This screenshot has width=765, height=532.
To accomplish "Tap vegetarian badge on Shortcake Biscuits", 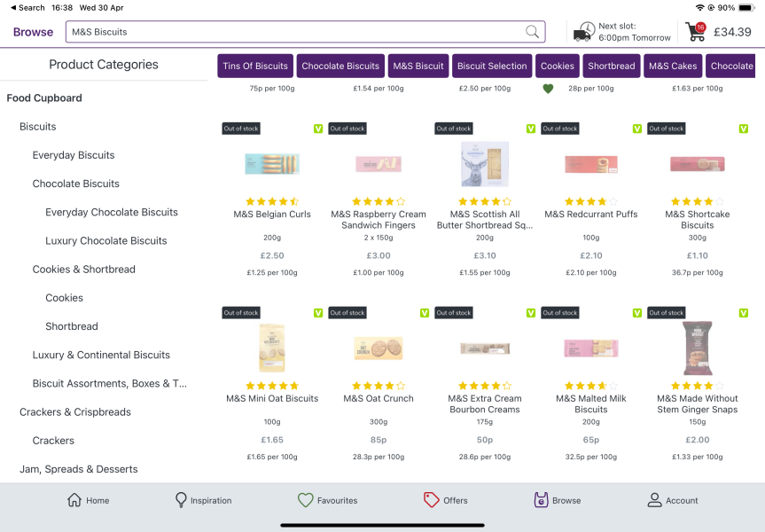I will [743, 129].
